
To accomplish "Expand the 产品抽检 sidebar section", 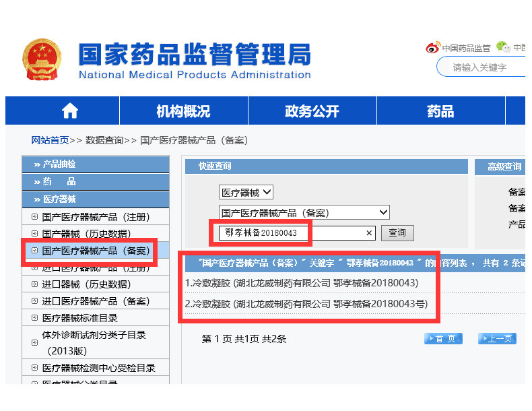I will click(96, 164).
